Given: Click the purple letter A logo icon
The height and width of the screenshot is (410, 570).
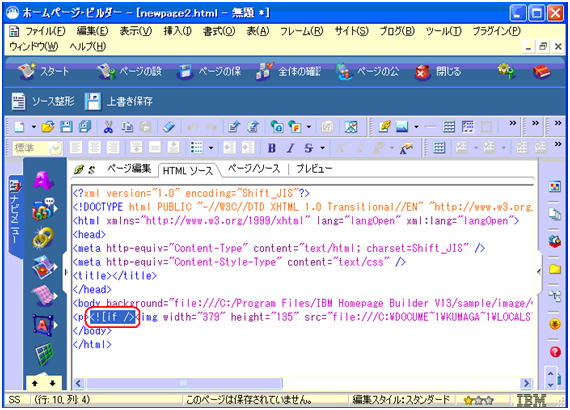Looking at the screenshot, I should [43, 180].
